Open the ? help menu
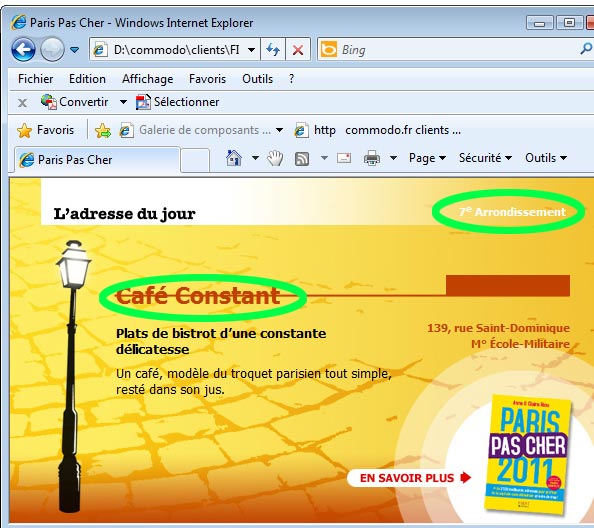This screenshot has height=528, width=594. tap(291, 79)
